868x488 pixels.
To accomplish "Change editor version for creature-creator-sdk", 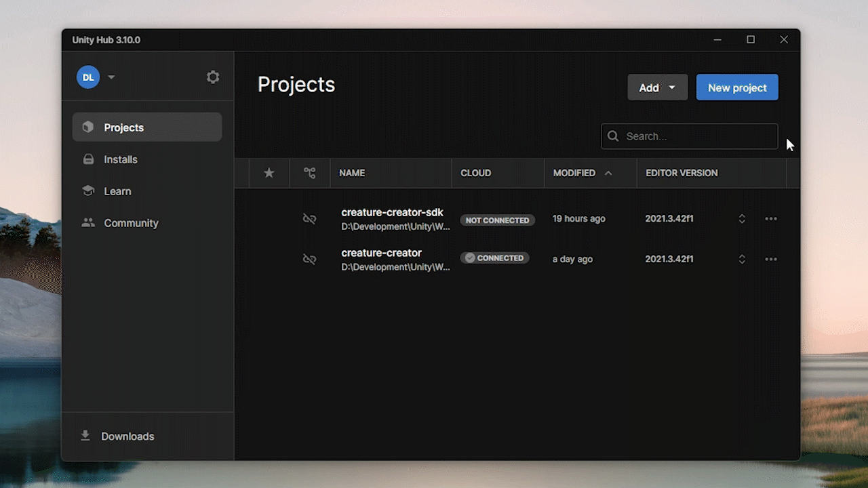I will click(x=742, y=219).
